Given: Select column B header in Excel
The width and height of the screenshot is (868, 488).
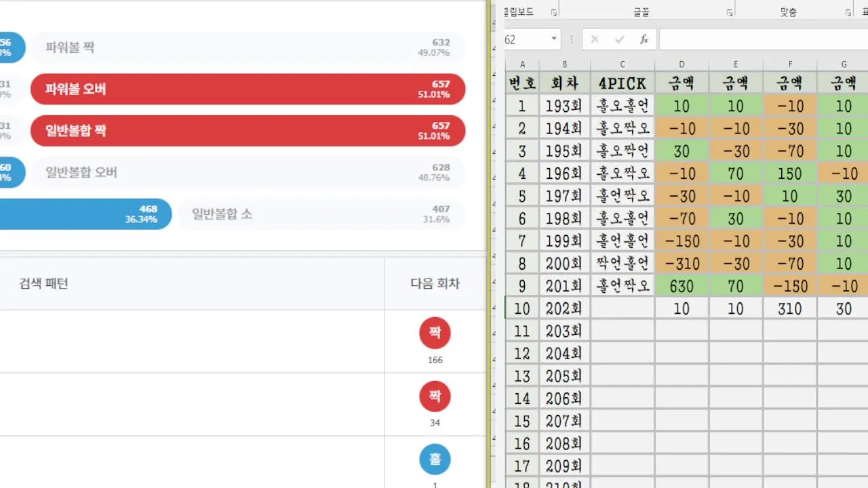Looking at the screenshot, I should [565, 64].
